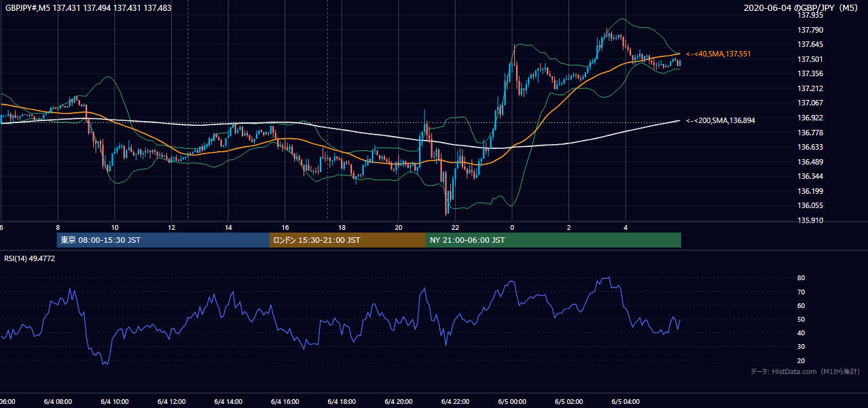Click price axis value 137.212
Viewport: 868px width, 408px height.
(x=810, y=88)
